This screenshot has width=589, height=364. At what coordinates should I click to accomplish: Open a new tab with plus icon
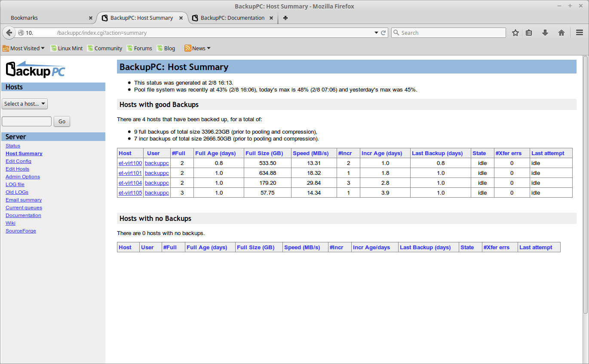pos(285,18)
